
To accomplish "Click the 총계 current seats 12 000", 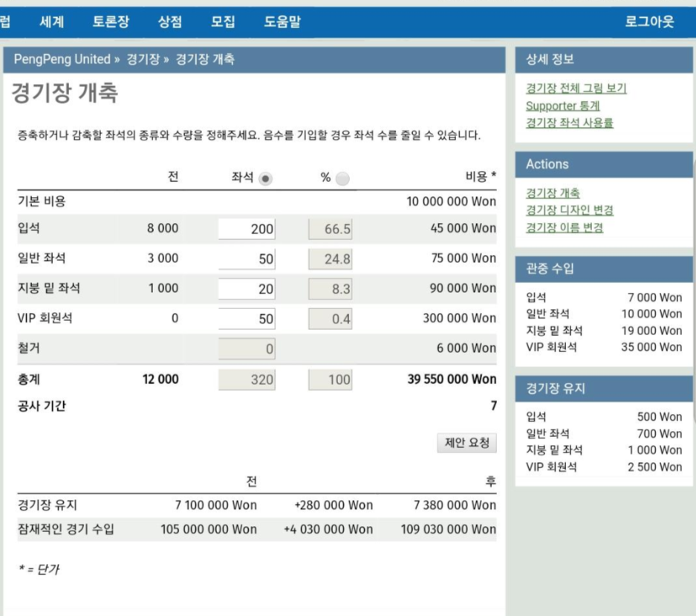I will click(x=160, y=379).
